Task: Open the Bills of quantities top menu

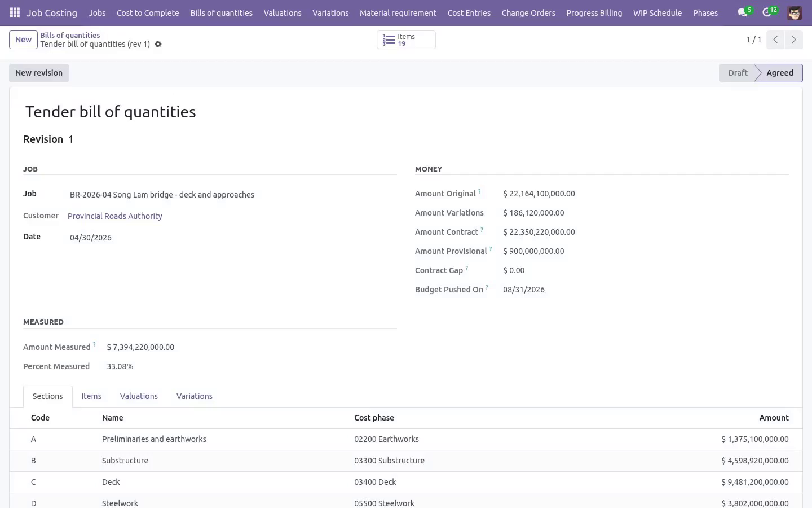Action: [221, 12]
